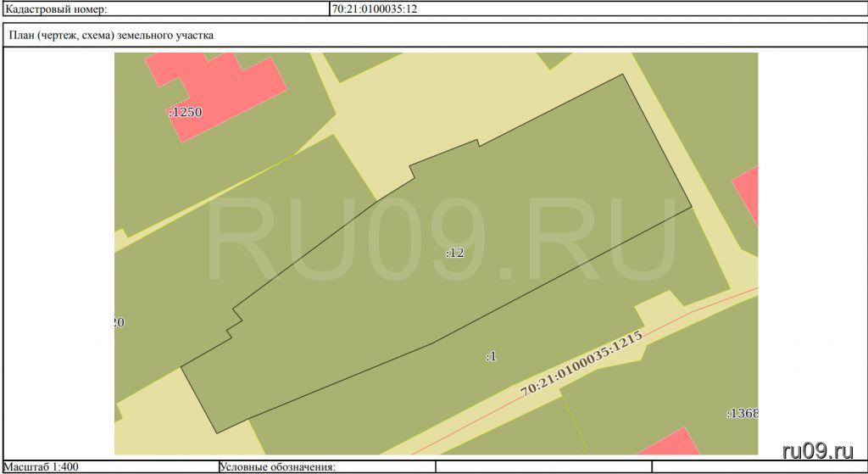This screenshot has height=474, width=868.
Task: Select the :1368 parcel label
Action: (x=742, y=414)
